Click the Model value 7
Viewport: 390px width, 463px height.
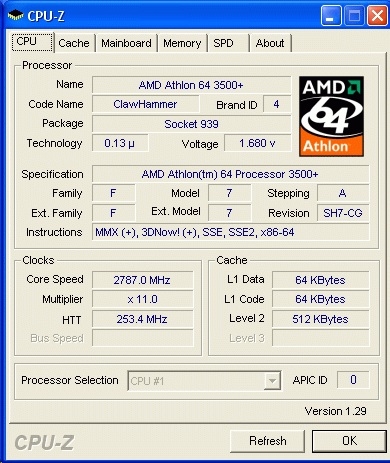[229, 193]
